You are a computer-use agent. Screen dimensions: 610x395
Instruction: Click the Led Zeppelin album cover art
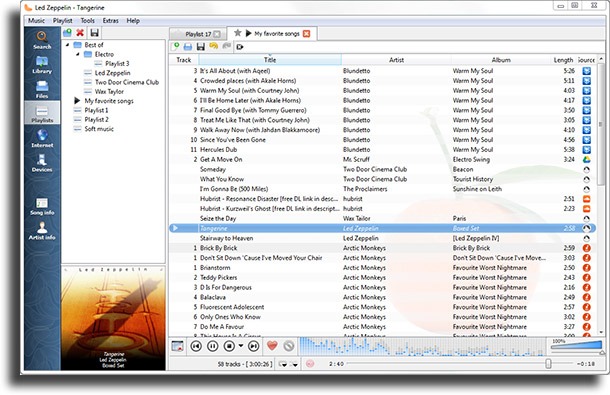[113, 318]
